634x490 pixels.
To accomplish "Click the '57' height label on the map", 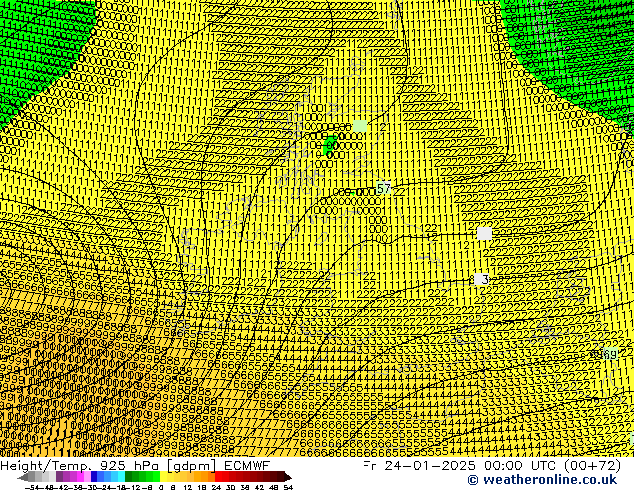I will (383, 188).
